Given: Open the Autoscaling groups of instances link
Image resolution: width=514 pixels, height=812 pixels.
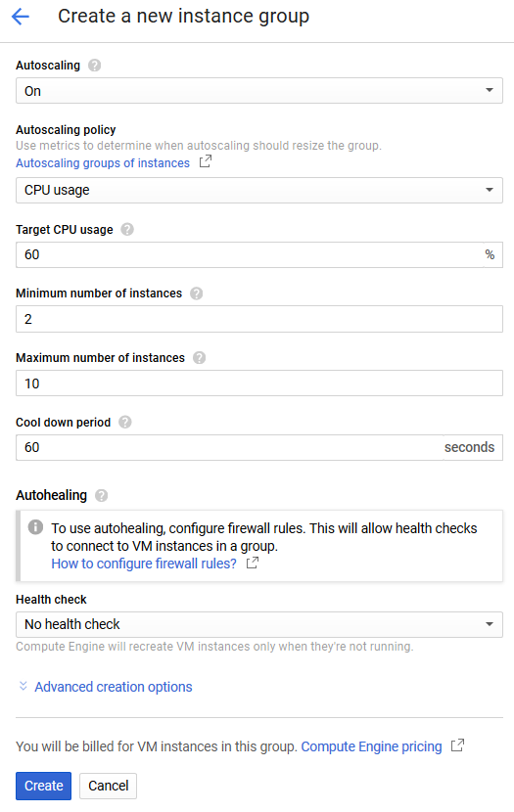Looking at the screenshot, I should (x=103, y=163).
